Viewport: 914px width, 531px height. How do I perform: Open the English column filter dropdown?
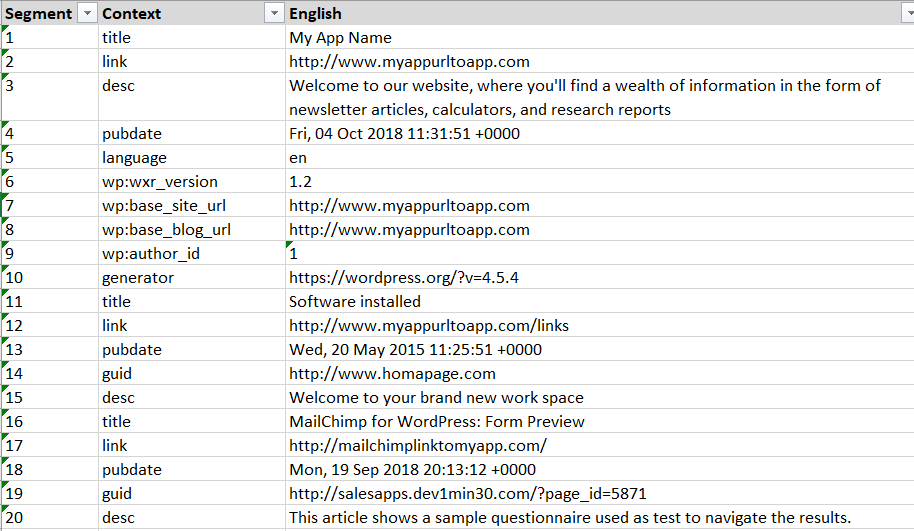click(x=904, y=13)
